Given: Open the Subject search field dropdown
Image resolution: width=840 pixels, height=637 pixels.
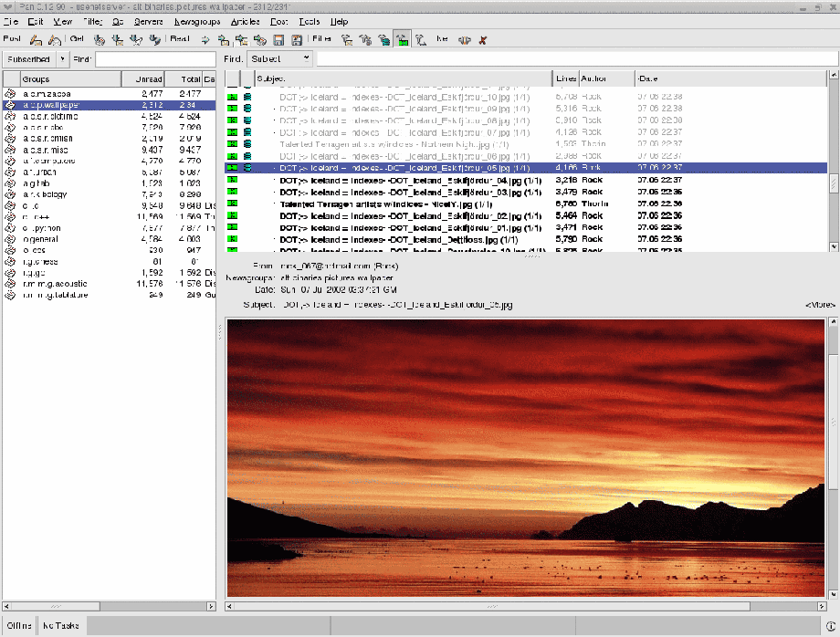Looking at the screenshot, I should tap(279, 58).
